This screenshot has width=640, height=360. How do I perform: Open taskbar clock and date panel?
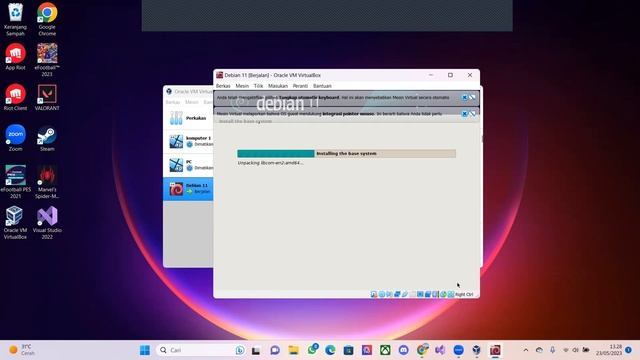pos(609,350)
